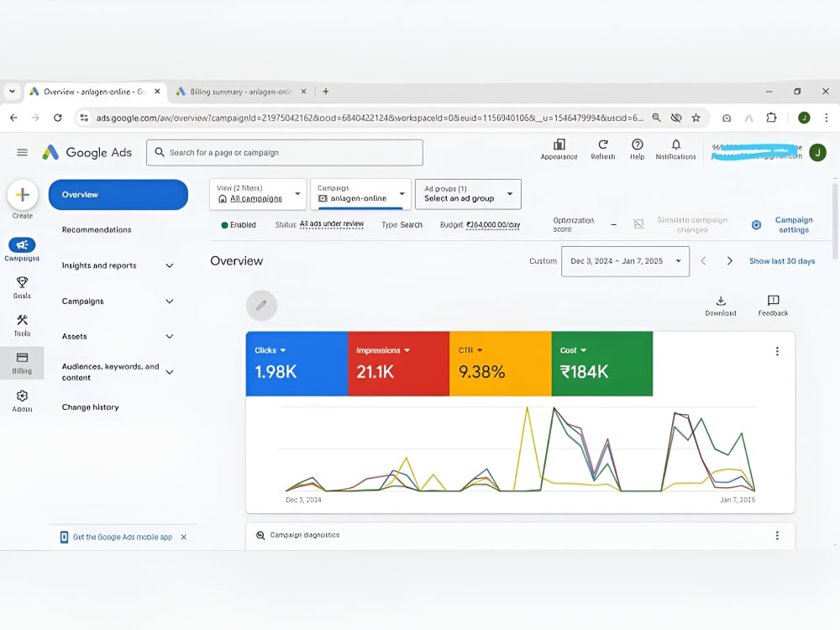Switch to Billing summary browser tab
The height and width of the screenshot is (630, 840).
241,92
